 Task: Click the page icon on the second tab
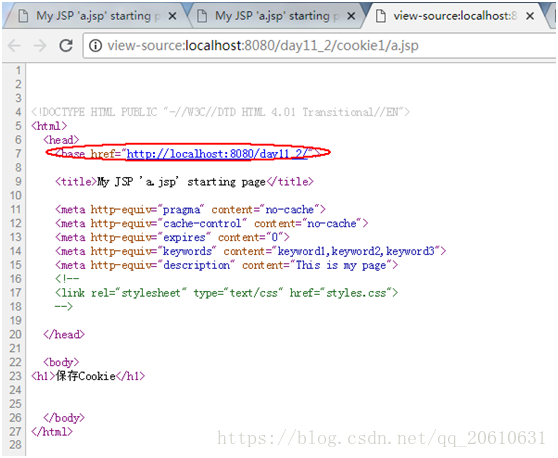(x=202, y=16)
